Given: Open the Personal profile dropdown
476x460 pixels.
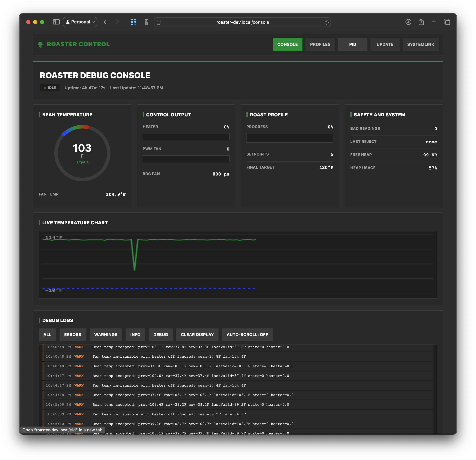Looking at the screenshot, I should (80, 22).
